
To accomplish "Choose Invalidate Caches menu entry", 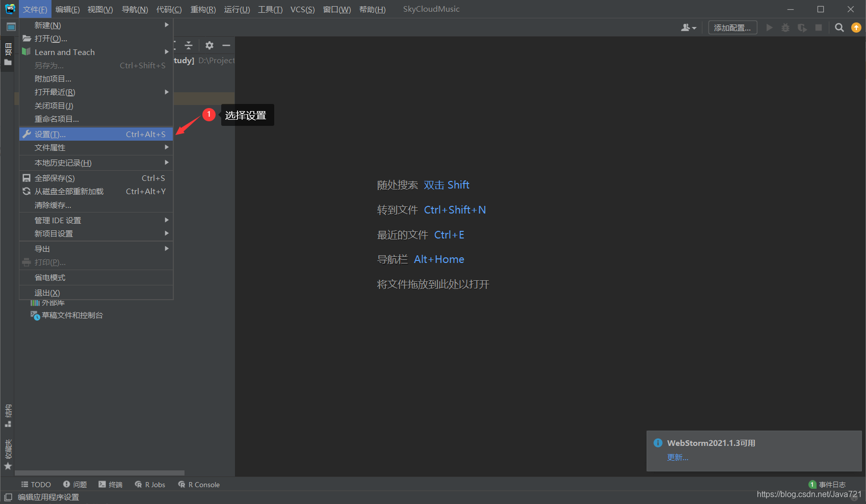I will click(96, 205).
